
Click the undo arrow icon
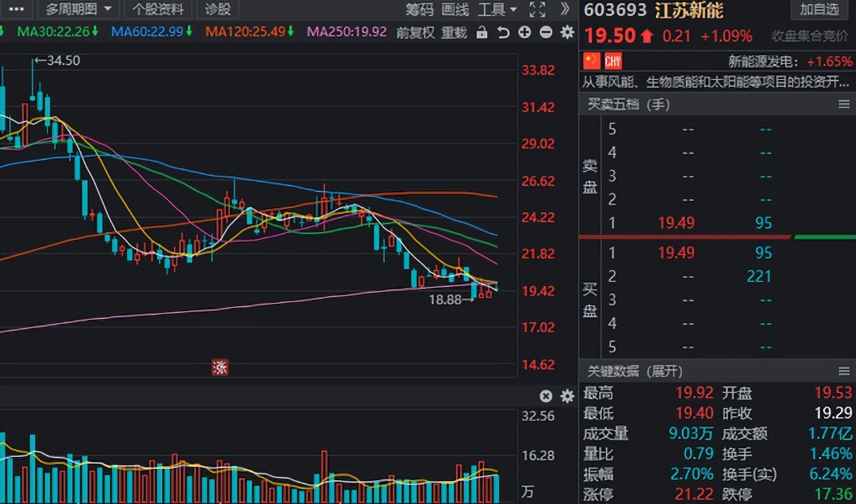tap(503, 32)
